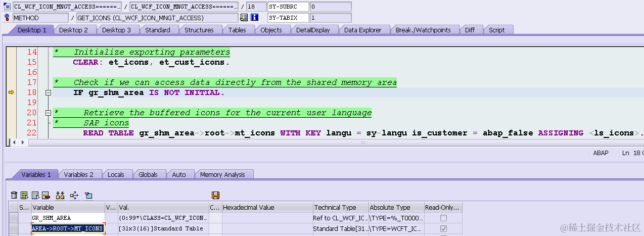This screenshot has width=644, height=236.
Task: Open the Structures tab
Action: 199,30
